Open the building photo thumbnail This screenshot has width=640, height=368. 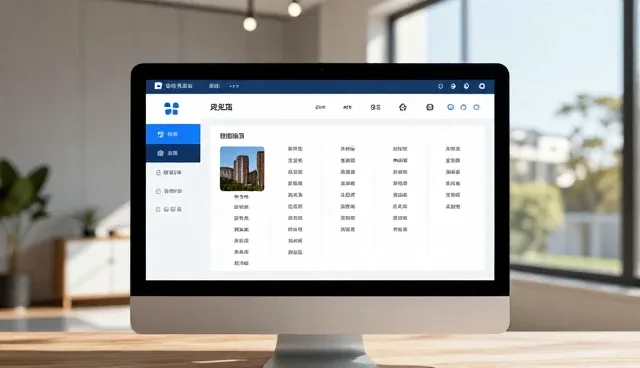[242, 168]
